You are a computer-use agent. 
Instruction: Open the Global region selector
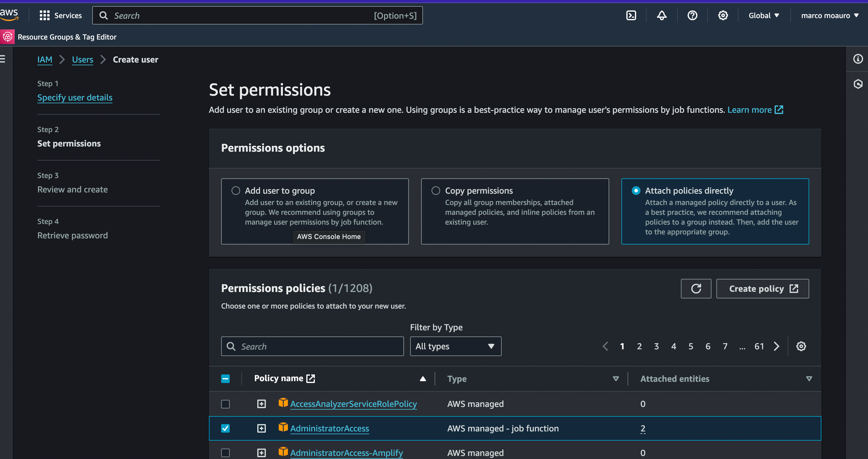click(763, 15)
